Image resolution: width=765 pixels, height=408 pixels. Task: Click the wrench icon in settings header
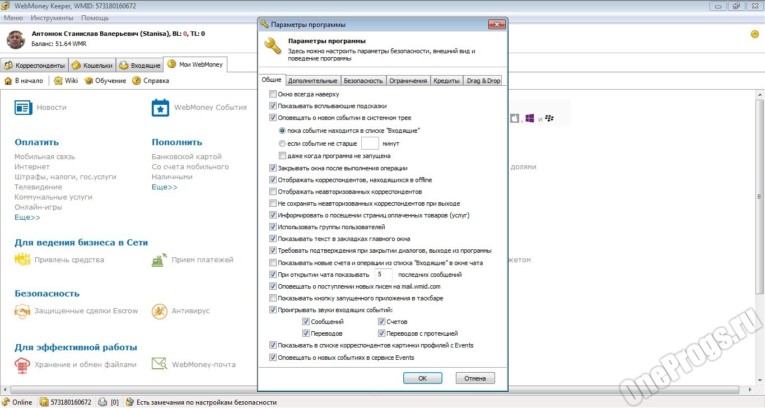[272, 46]
